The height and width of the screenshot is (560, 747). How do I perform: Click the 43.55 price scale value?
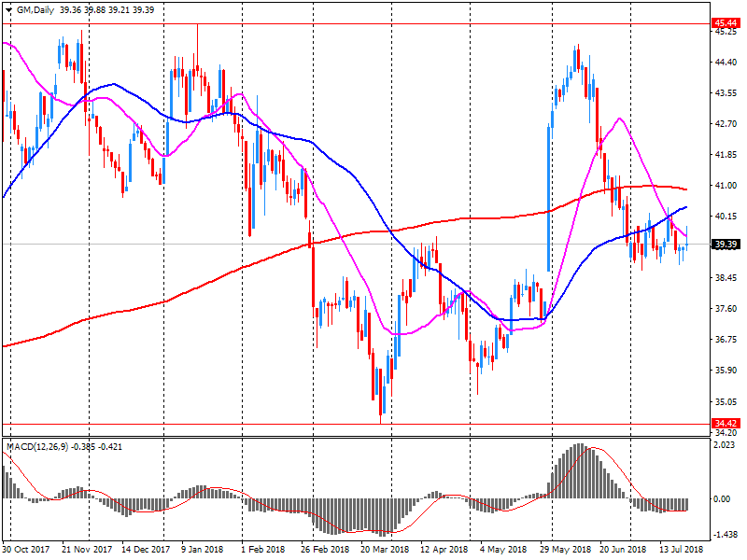pyautogui.click(x=726, y=92)
